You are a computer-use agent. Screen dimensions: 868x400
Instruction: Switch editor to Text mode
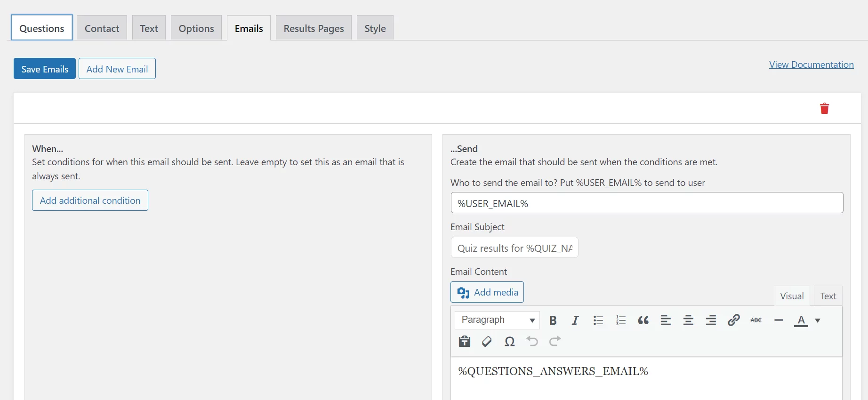828,296
